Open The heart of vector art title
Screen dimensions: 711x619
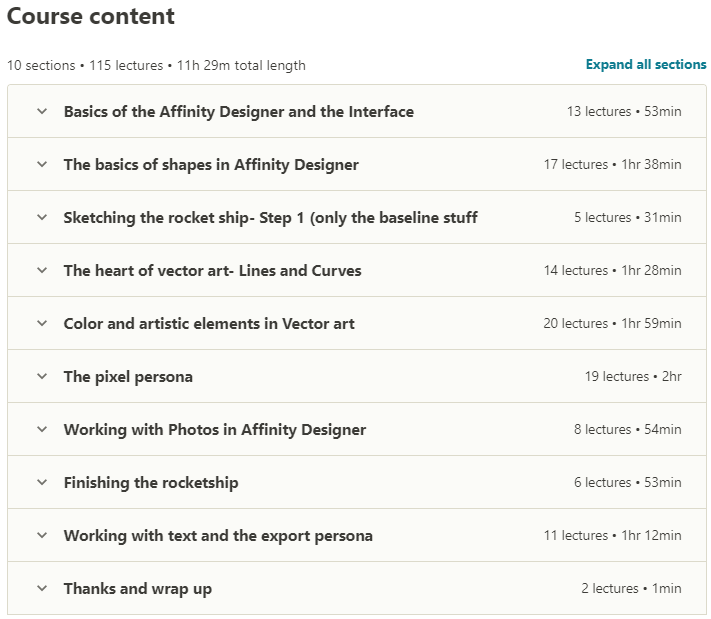coord(212,271)
